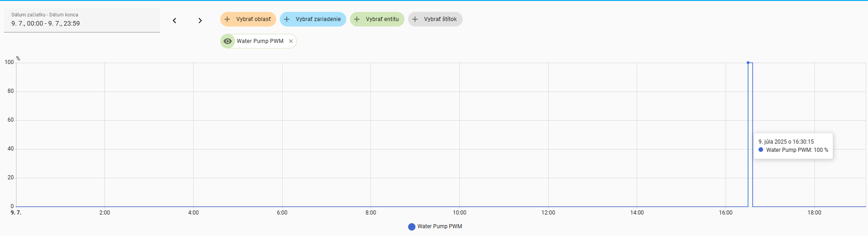Image resolution: width=868 pixels, height=236 pixels.
Task: Click the 100 % data point on the graph
Action: 748,63
